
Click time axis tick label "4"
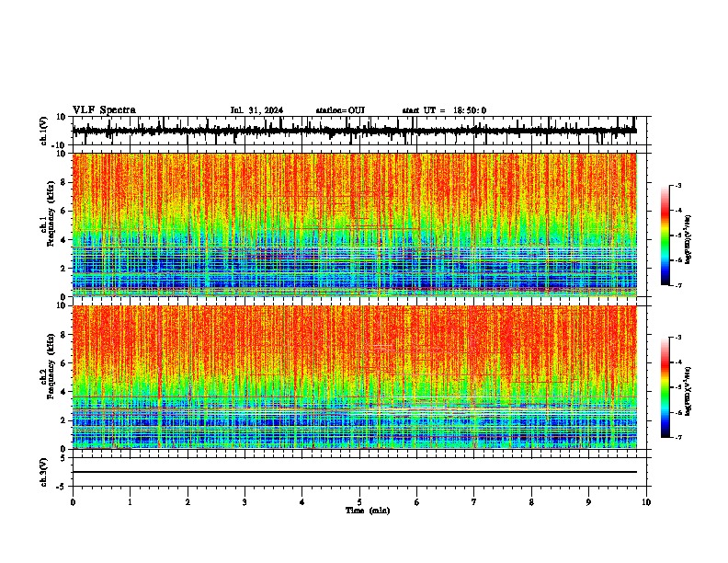click(x=302, y=502)
